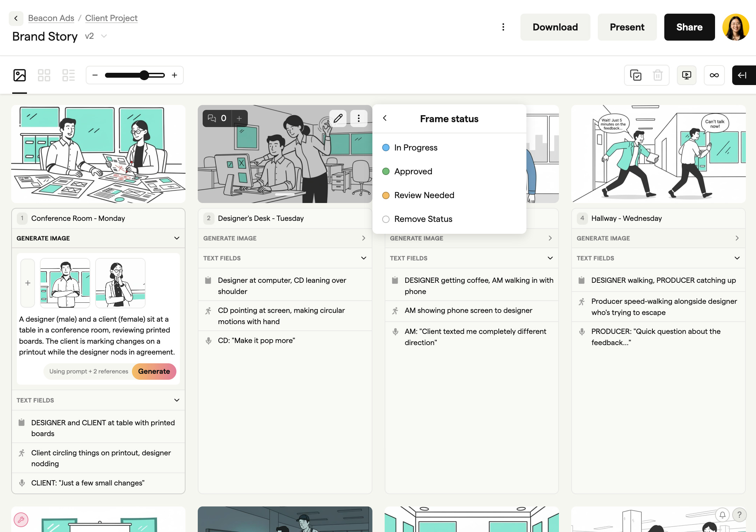Click the Generate button in Conference Room frame
Image resolution: width=756 pixels, height=532 pixels.
tap(154, 371)
